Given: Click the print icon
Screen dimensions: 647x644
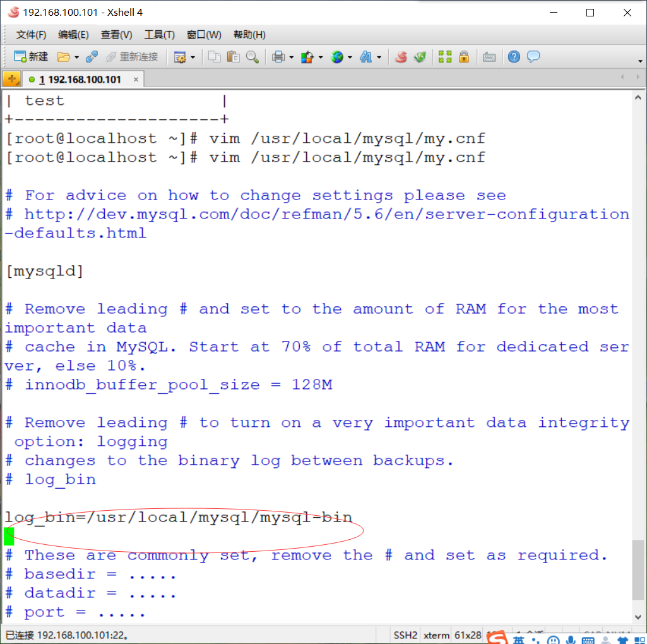Looking at the screenshot, I should (278, 57).
